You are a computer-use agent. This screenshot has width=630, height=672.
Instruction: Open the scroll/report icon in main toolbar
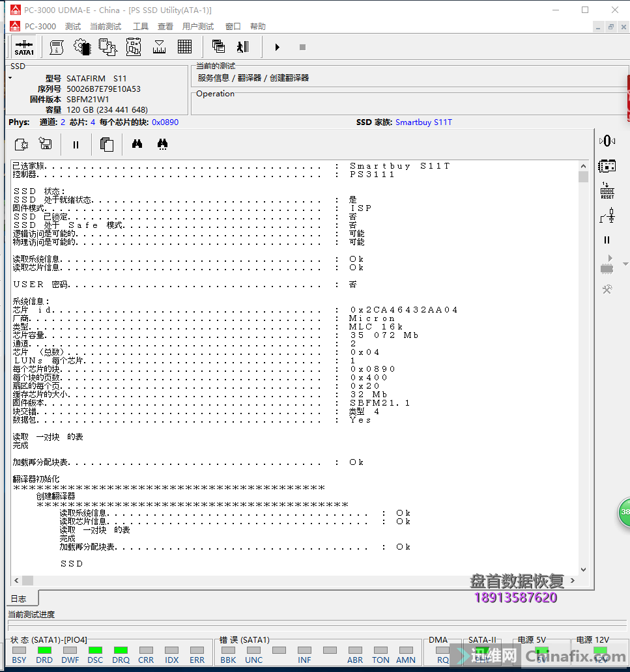tap(56, 47)
